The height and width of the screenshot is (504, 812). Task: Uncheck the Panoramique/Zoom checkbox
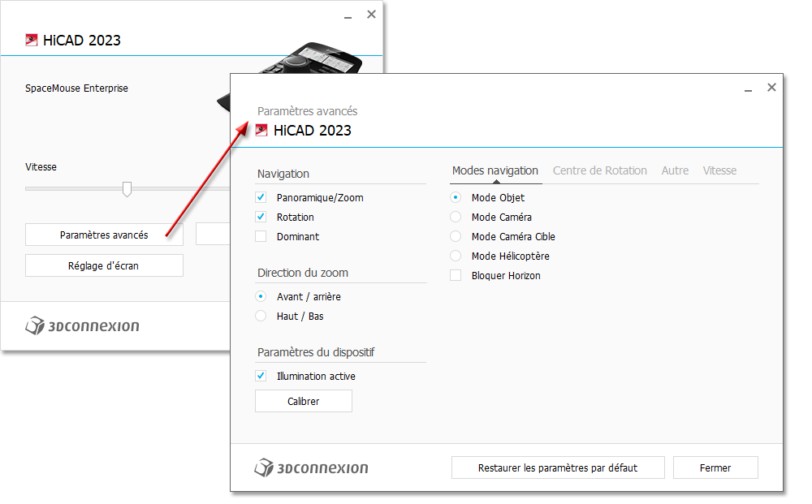click(261, 197)
